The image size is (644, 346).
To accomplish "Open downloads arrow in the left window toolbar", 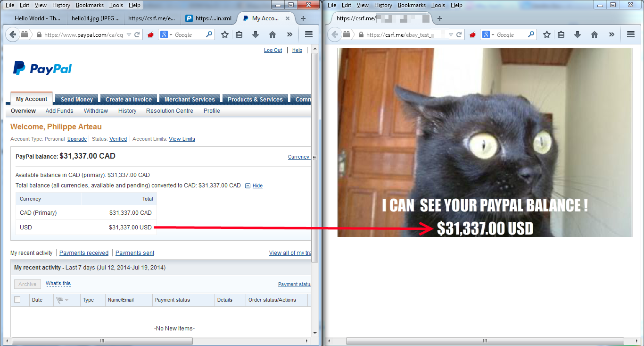I will coord(256,34).
